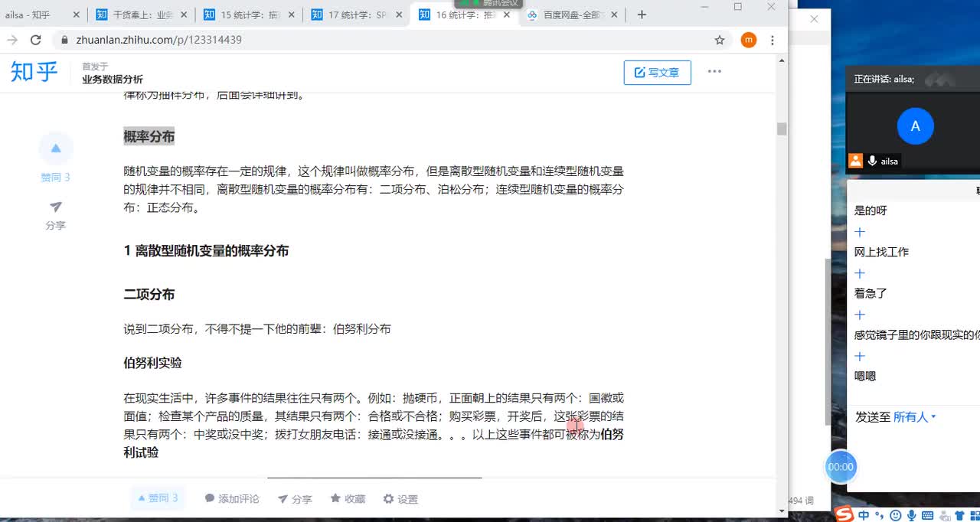Click the heading "1 离散型随机变量的概率分布"
This screenshot has width=980, height=522.
(206, 250)
